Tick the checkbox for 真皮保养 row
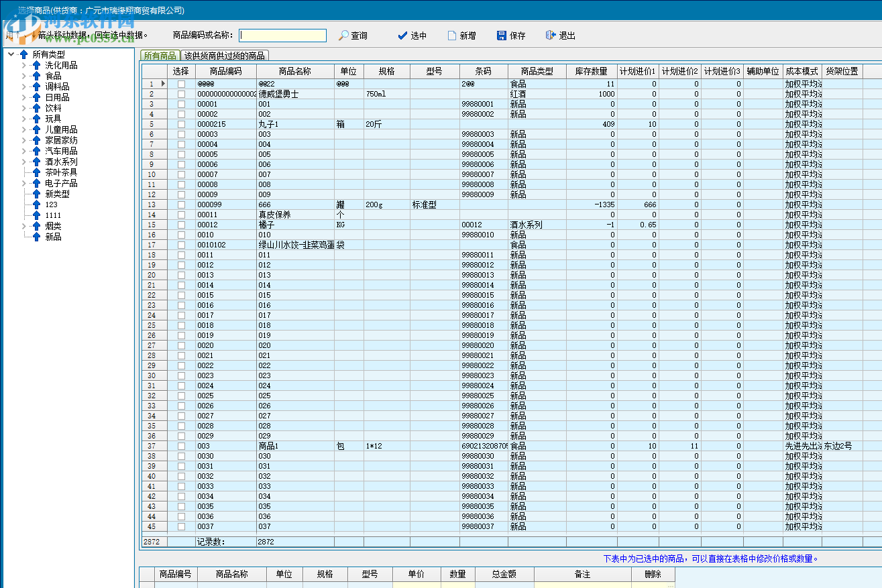The image size is (882, 588). [181, 215]
